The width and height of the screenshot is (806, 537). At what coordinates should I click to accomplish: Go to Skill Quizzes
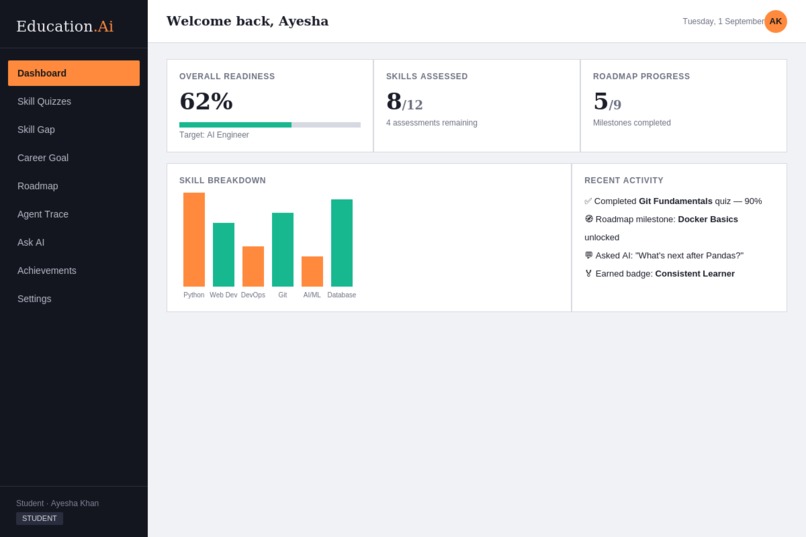click(74, 101)
